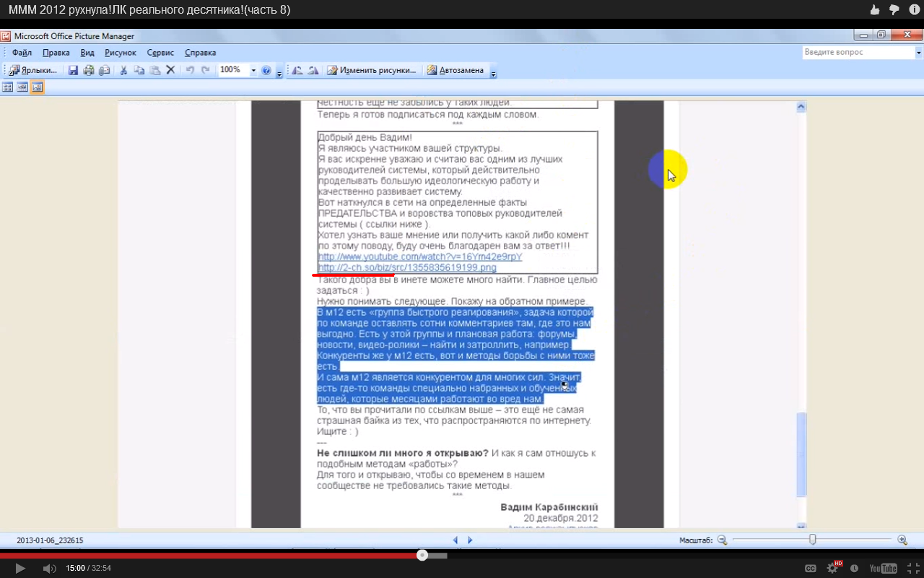Dislike the video with the thumbs down icon
The height and width of the screenshot is (578, 924).
(894, 9)
